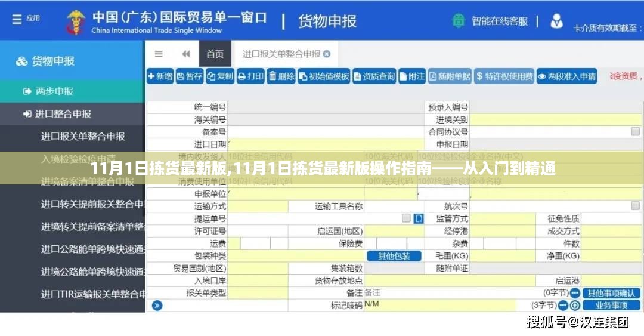Toggle checkbox in 合同协议号 row

pyautogui.click(x=636, y=131)
